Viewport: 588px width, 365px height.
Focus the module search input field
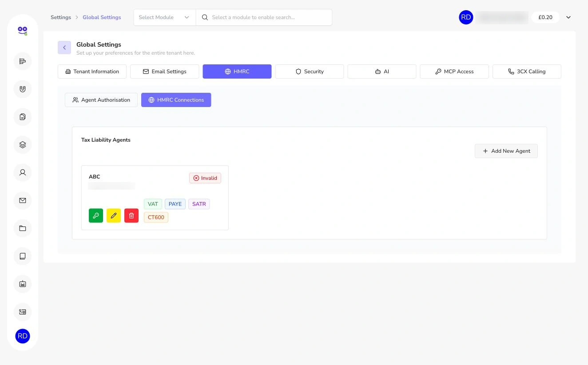pyautogui.click(x=264, y=17)
